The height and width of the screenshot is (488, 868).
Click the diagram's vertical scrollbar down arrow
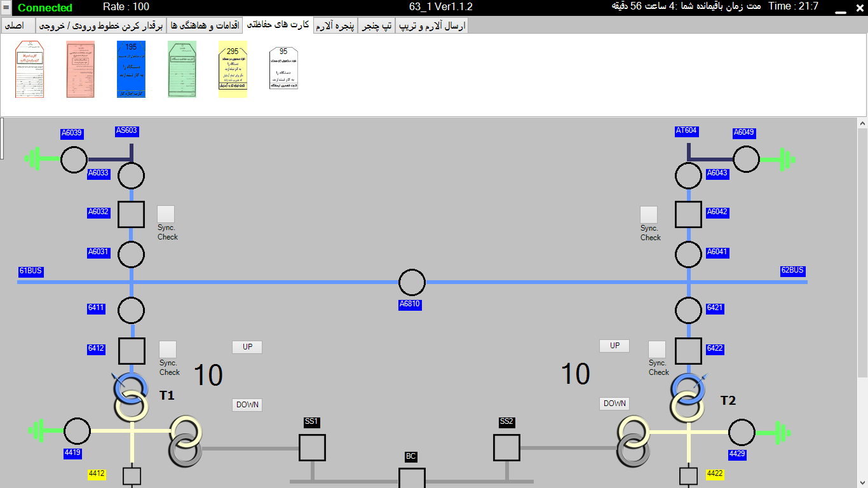(x=862, y=482)
